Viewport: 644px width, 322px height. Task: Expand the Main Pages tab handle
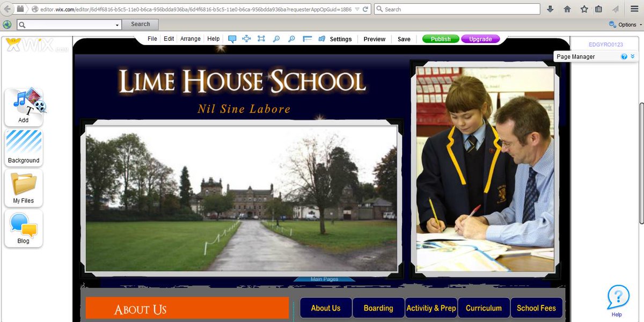pos(324,279)
